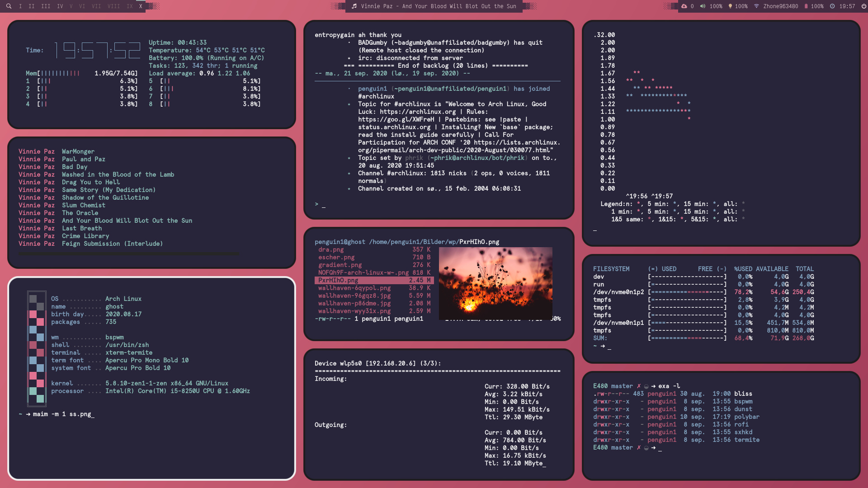Image resolution: width=868 pixels, height=488 pixels.
Task: Click the clock icon beside 19:57
Action: click(832, 6)
